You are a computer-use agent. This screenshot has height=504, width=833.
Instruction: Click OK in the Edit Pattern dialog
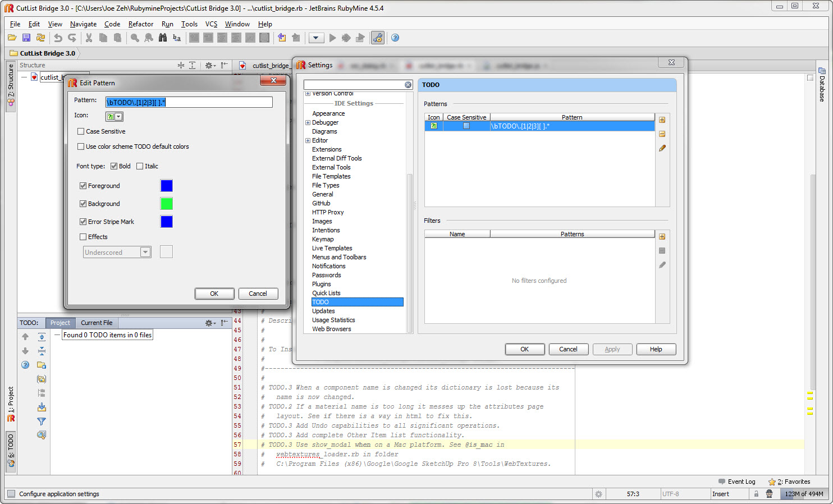[x=214, y=294]
